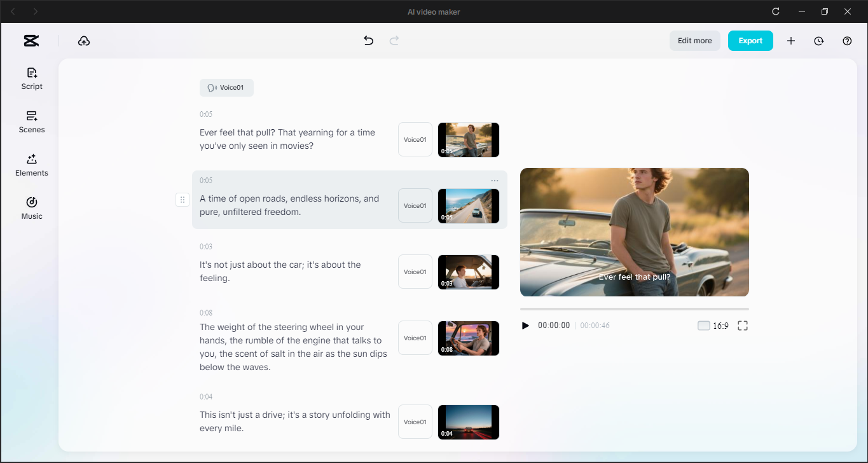This screenshot has width=868, height=463.
Task: Open the Elements panel
Action: tap(31, 165)
